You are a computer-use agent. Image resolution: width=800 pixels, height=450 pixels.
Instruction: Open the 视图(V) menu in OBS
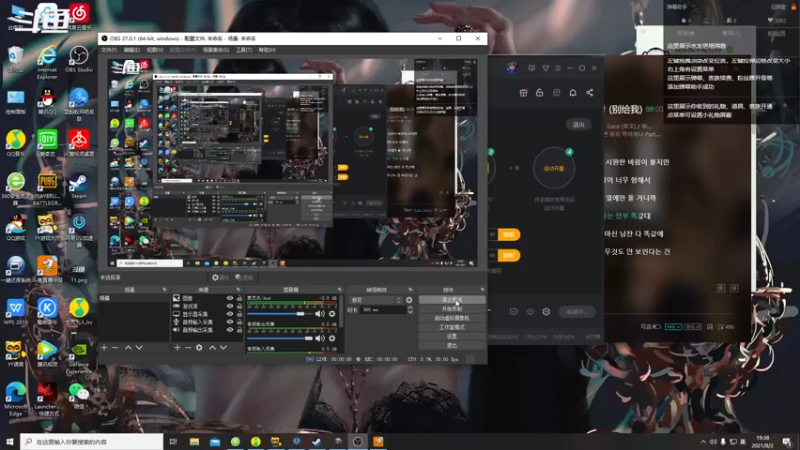coord(155,50)
